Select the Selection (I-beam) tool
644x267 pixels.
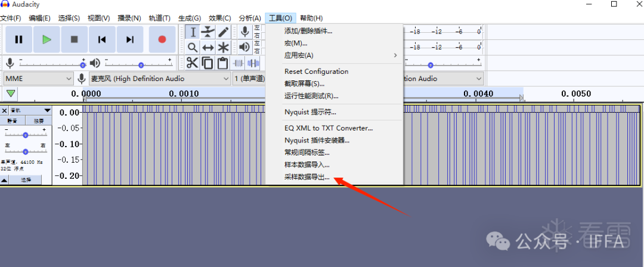(193, 32)
